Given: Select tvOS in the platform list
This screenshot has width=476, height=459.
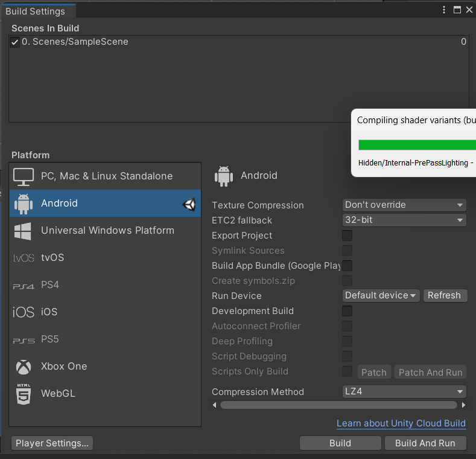Looking at the screenshot, I should [x=105, y=258].
